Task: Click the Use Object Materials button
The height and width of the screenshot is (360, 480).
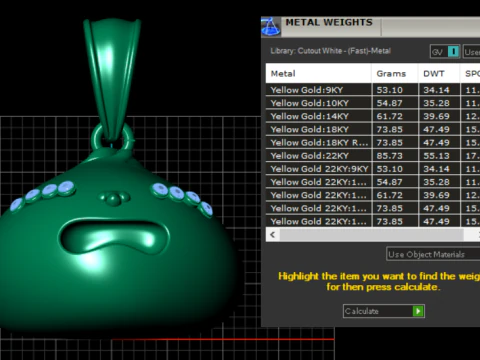Action: click(433, 254)
